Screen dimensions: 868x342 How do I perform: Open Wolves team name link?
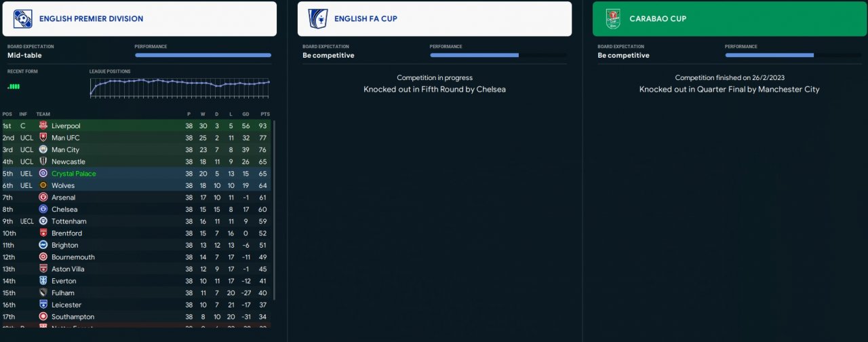click(63, 185)
